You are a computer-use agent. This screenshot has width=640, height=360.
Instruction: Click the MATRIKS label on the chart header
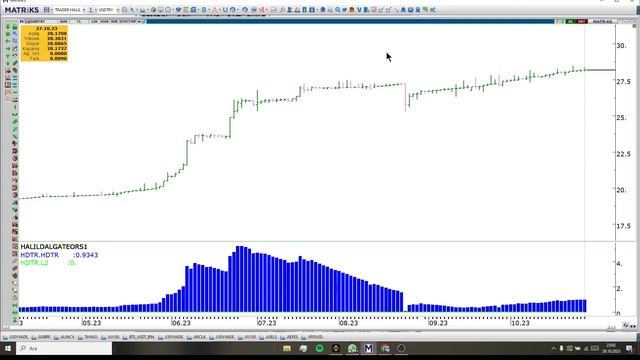pyautogui.click(x=603, y=21)
